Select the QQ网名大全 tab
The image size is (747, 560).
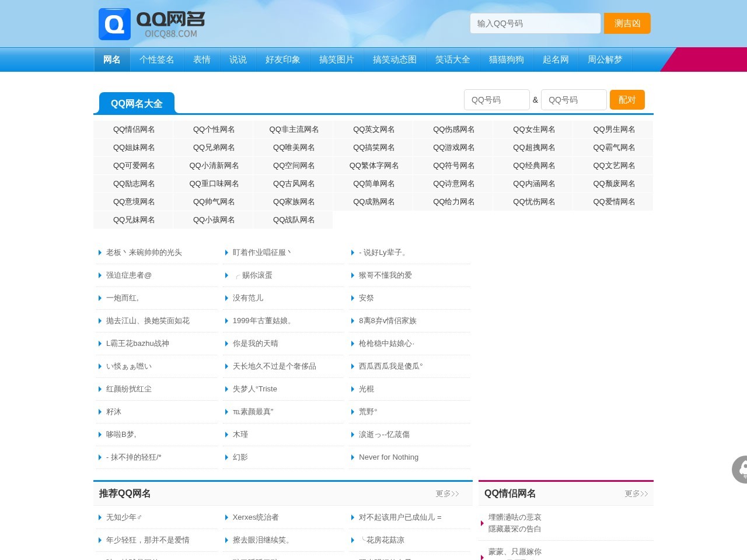[x=137, y=103]
